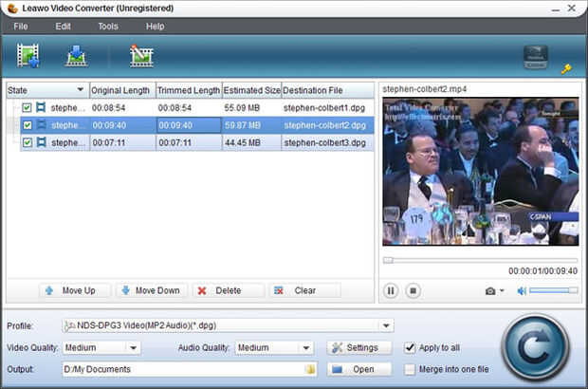Click film icon of stephen-colbert3 row
Image resolution: width=588 pixels, height=389 pixels.
(41, 142)
